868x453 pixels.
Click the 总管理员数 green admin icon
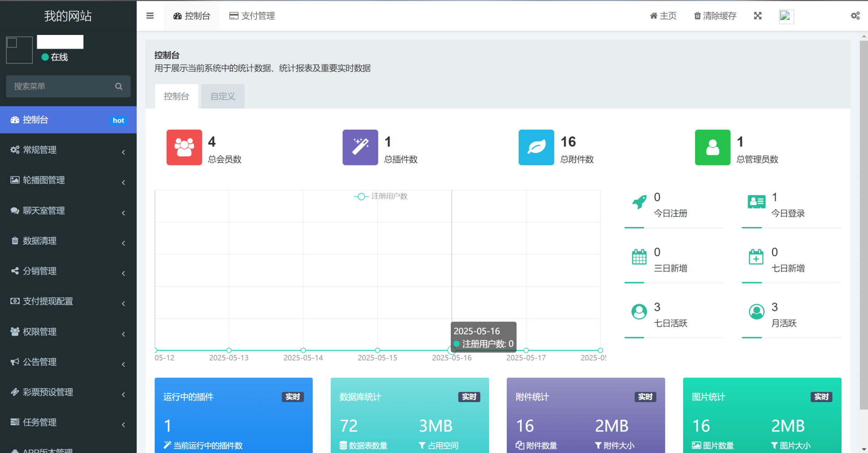pos(712,147)
